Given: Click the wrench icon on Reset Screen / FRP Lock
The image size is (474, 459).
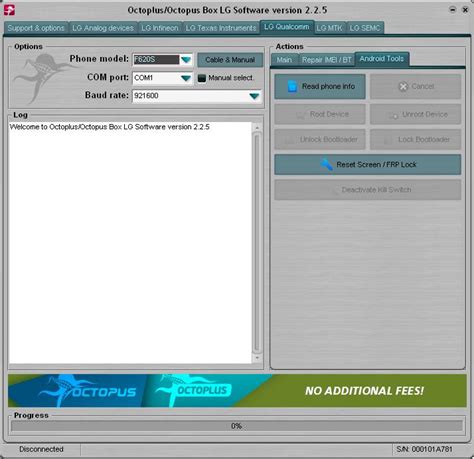Looking at the screenshot, I should pyautogui.click(x=326, y=164).
